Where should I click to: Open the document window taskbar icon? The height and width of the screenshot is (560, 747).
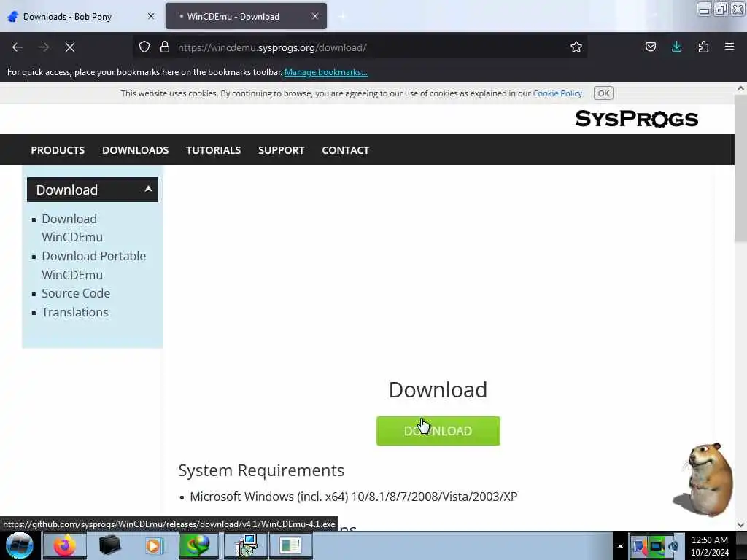pyautogui.click(x=290, y=545)
